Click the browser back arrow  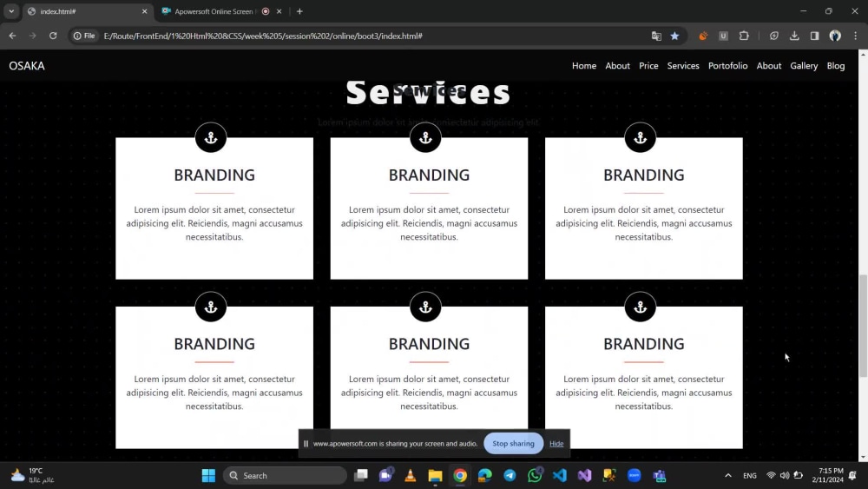pos(12,36)
